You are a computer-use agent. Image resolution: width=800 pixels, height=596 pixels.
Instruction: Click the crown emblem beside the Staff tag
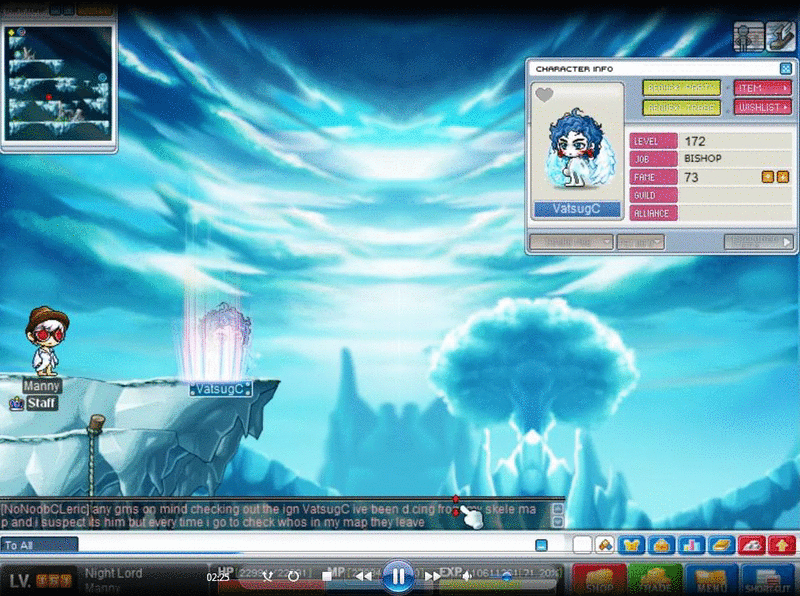coord(16,403)
